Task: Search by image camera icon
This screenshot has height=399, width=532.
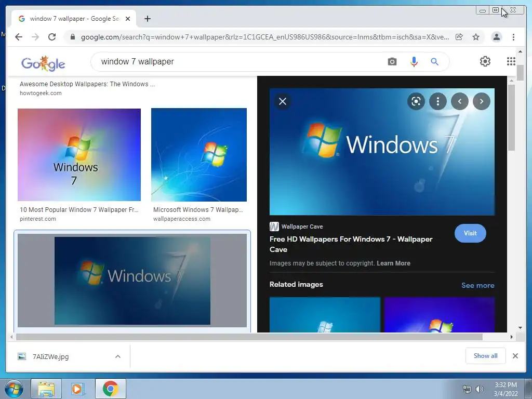Action: coord(392,62)
